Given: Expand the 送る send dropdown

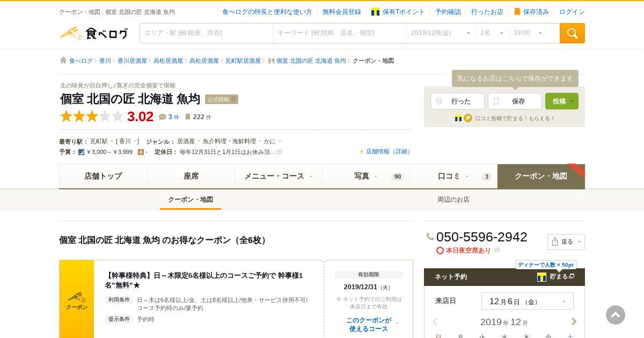Looking at the screenshot, I should (566, 242).
